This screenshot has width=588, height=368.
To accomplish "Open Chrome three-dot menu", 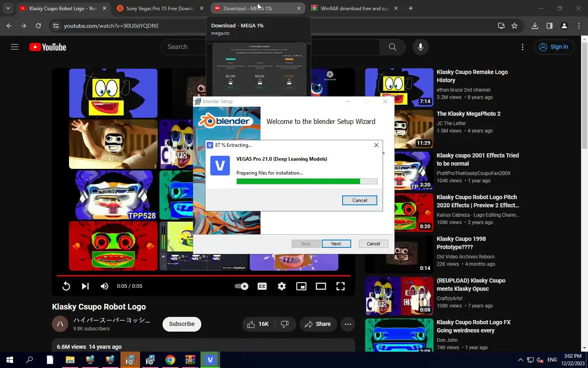I will click(579, 26).
